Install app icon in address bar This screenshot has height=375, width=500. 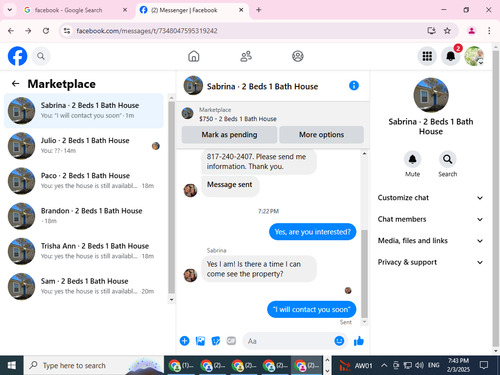(x=432, y=31)
